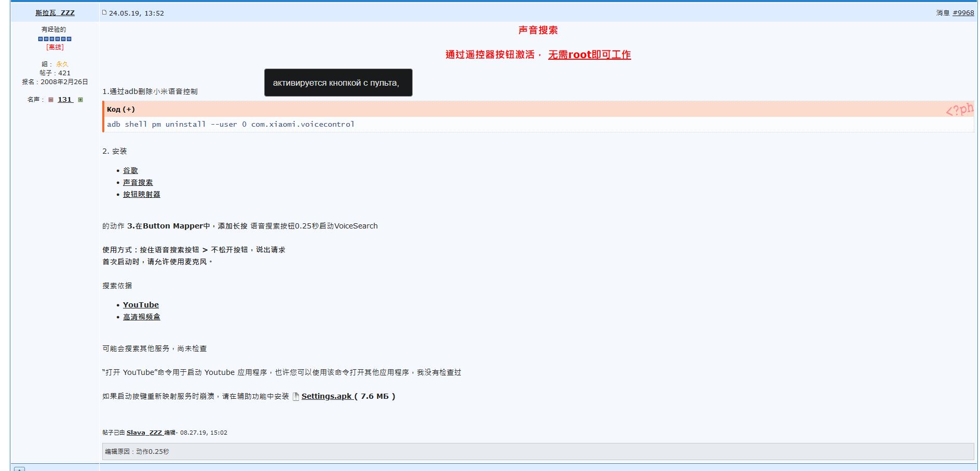The height and width of the screenshot is (471, 980).
Task: Click the red minus reputation icon
Action: click(x=51, y=100)
